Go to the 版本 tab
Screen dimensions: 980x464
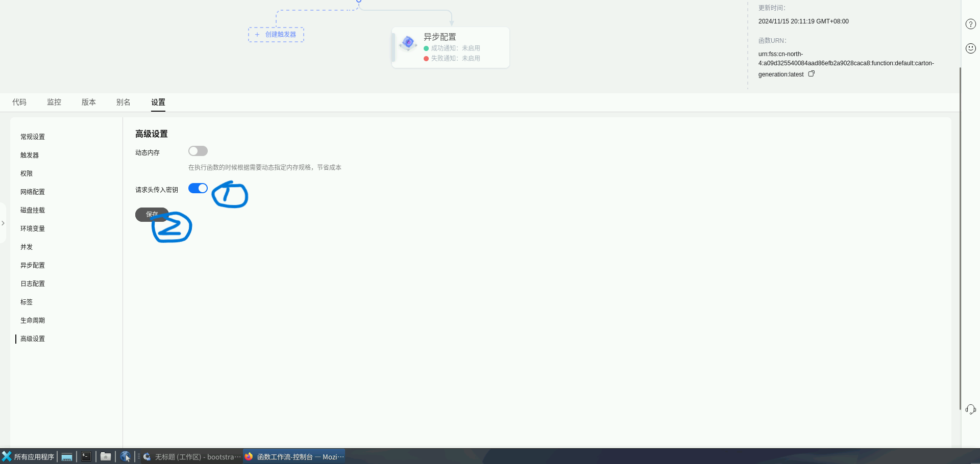pyautogui.click(x=89, y=102)
